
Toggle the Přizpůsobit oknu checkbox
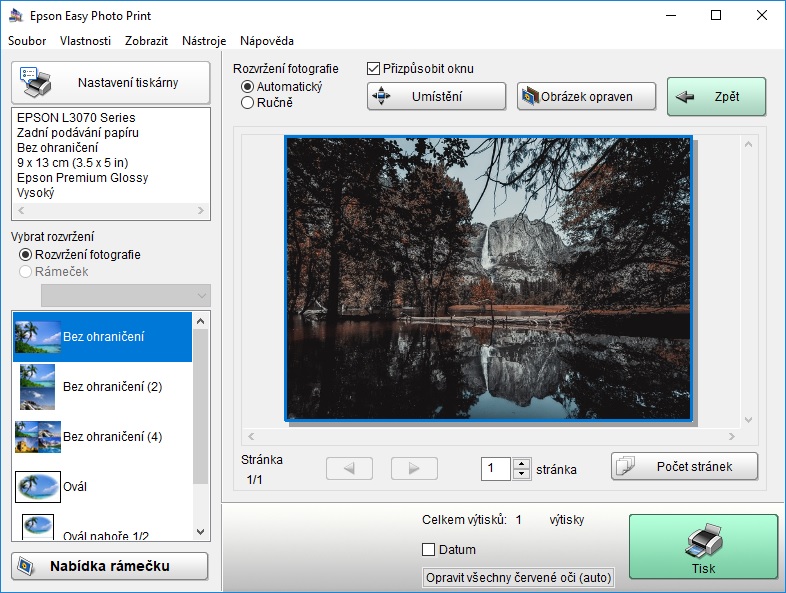[374, 69]
